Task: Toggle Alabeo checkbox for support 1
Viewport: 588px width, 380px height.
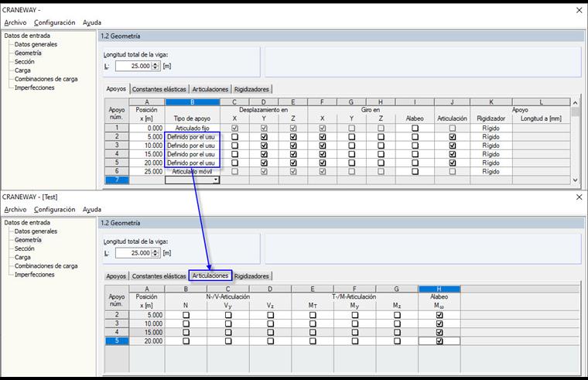Action: click(x=415, y=128)
